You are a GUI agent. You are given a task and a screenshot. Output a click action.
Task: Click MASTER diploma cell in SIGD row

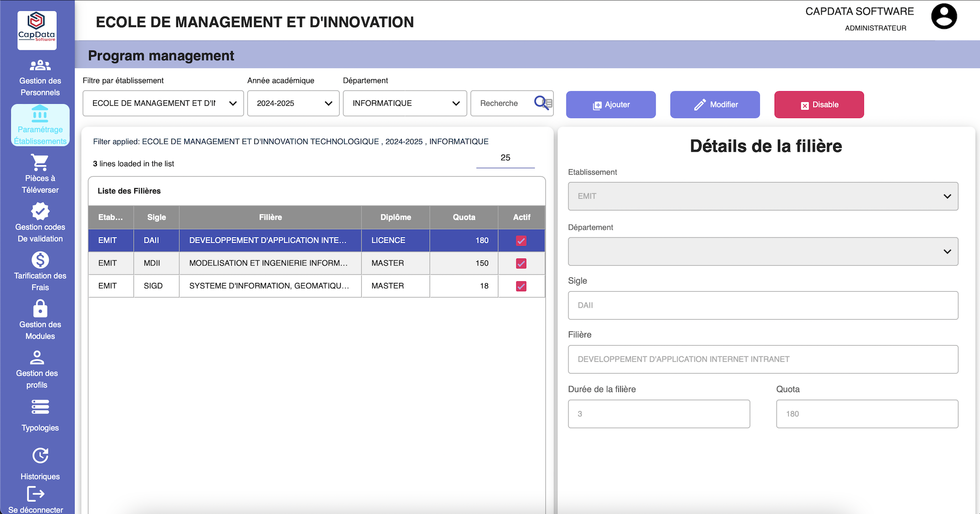395,286
